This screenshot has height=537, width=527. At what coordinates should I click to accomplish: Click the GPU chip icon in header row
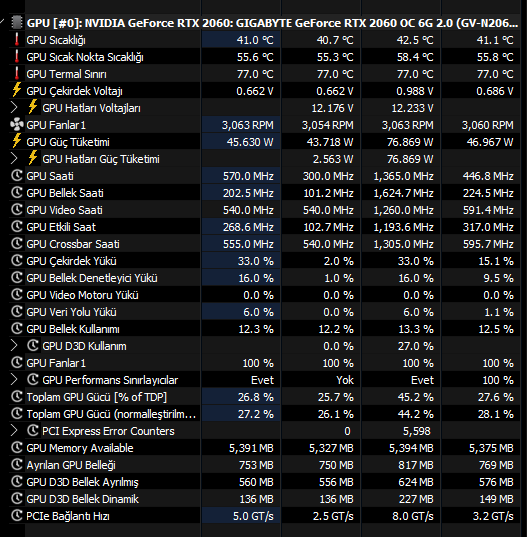tap(17, 23)
